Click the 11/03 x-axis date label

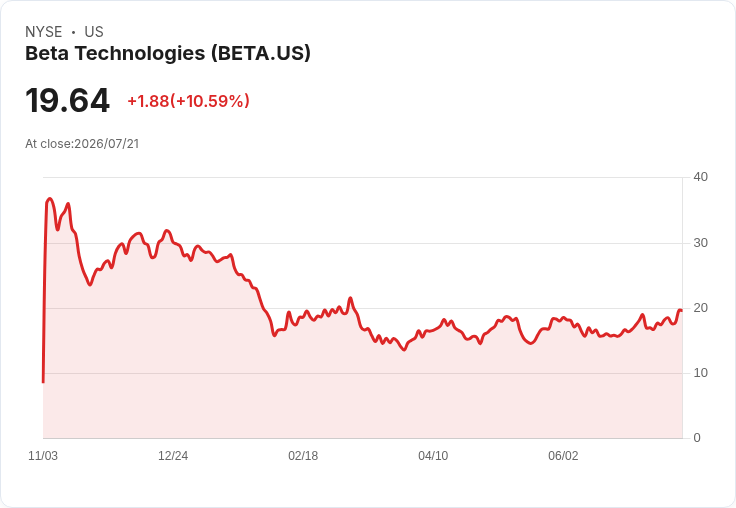pos(43,456)
